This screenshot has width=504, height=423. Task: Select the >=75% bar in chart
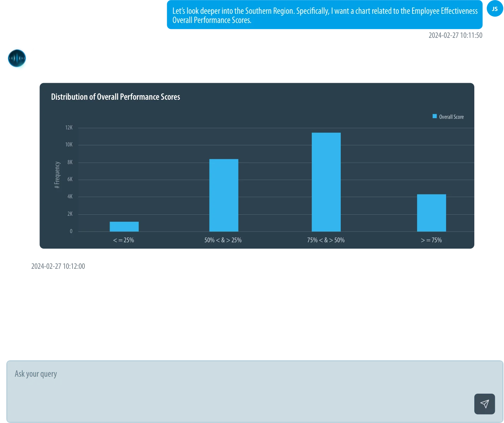[431, 213]
